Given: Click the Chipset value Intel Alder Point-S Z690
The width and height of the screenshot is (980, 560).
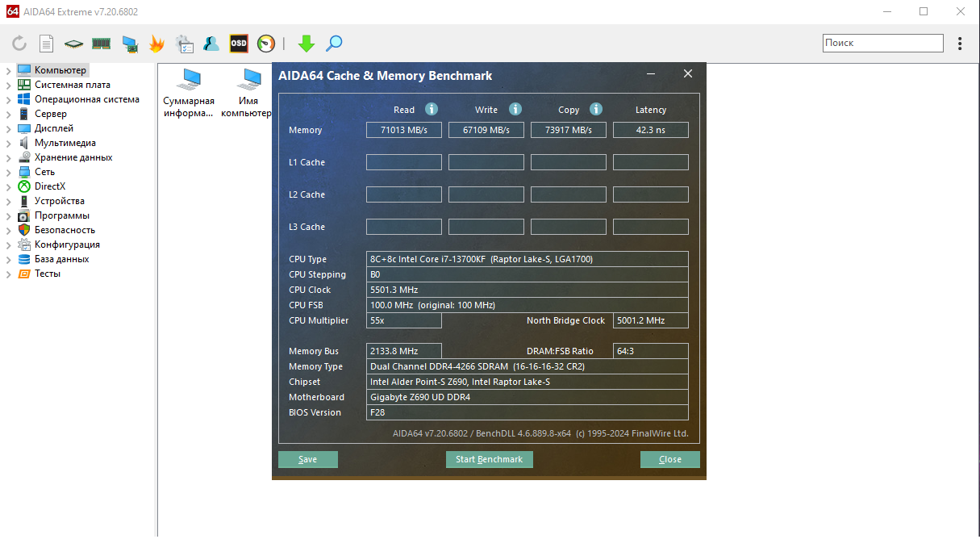Looking at the screenshot, I should pos(528,382).
